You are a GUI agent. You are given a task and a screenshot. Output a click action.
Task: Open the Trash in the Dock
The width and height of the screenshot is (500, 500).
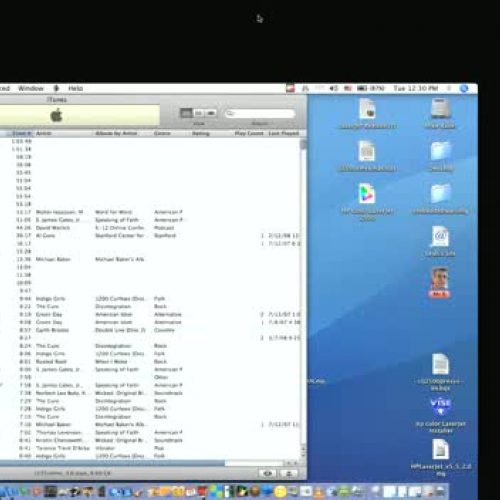[440, 491]
